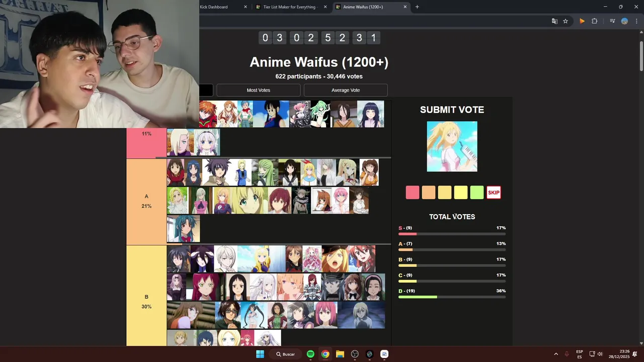Image resolution: width=644 pixels, height=362 pixels.
Task: Click the countdown timer digits
Action: pos(319,38)
